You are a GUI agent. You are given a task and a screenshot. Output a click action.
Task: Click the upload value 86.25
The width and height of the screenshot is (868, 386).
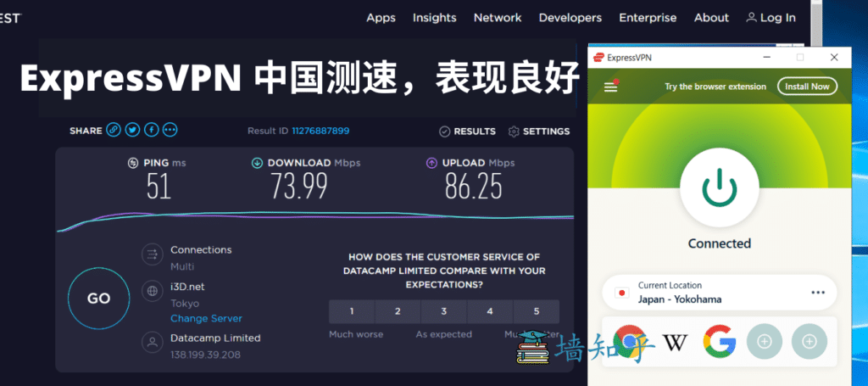coord(474,186)
